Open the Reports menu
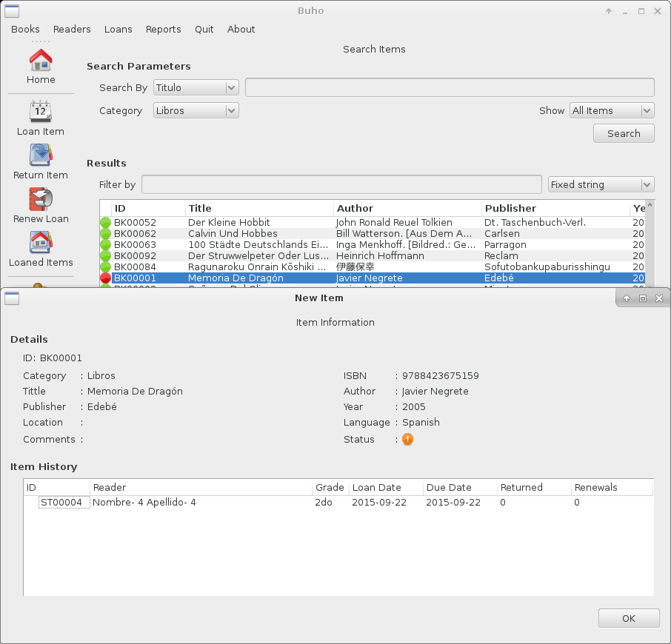The height and width of the screenshot is (644, 671). (164, 29)
